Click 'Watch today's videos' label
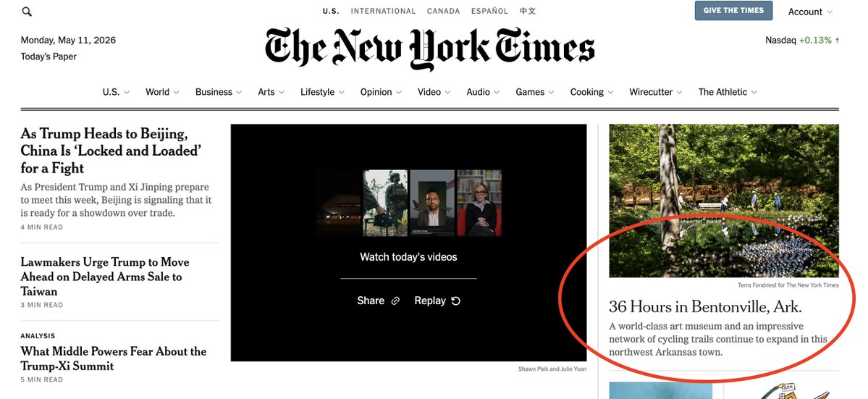This screenshot has height=399, width=868. point(408,257)
